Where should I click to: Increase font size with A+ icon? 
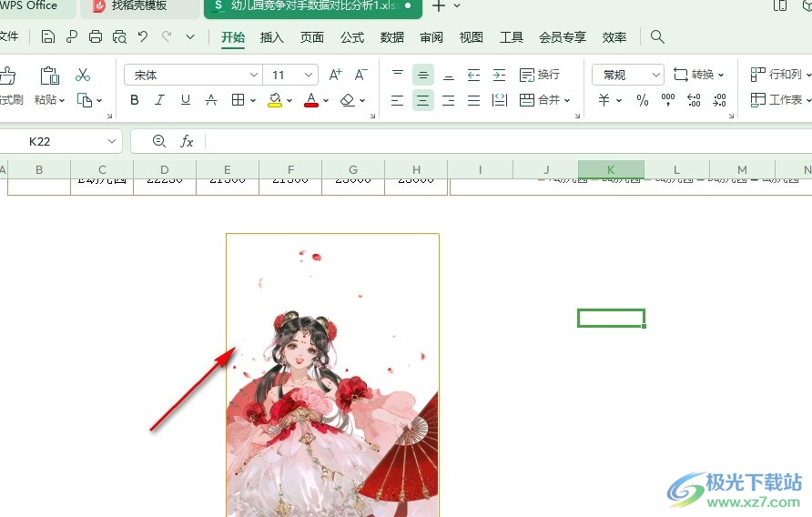coord(336,76)
